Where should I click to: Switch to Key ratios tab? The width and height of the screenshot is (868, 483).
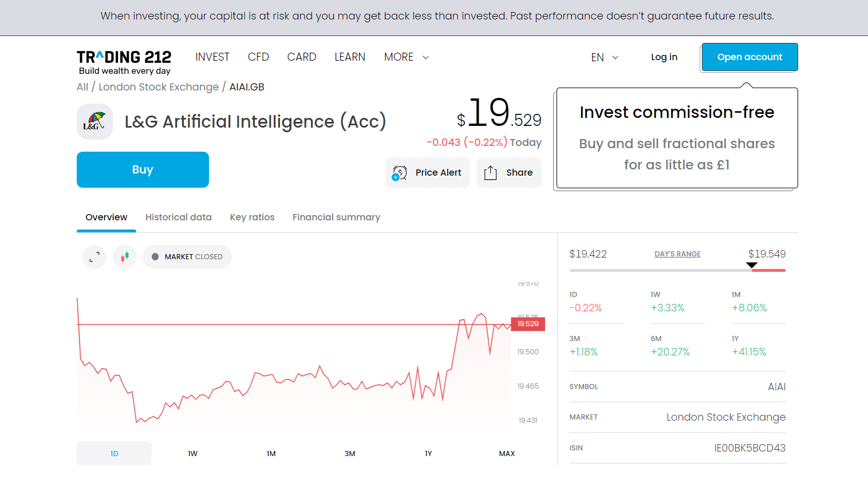click(x=252, y=217)
